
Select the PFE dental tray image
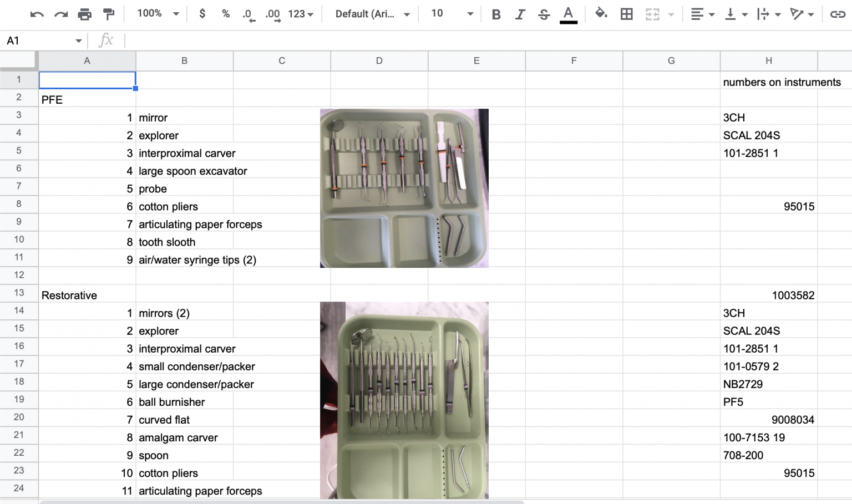coord(404,188)
